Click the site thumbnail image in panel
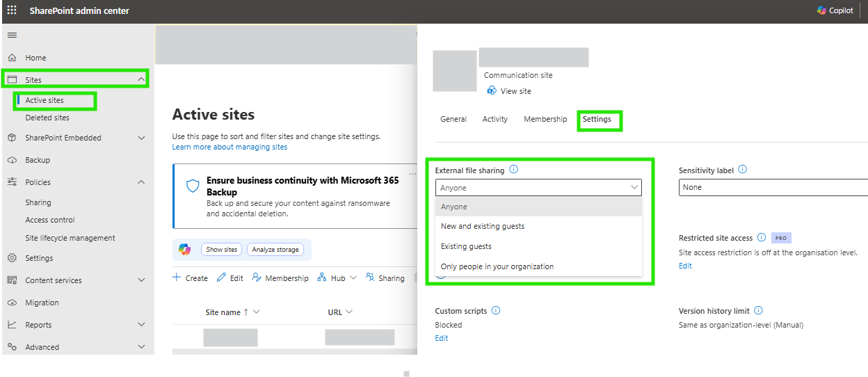 coord(455,71)
